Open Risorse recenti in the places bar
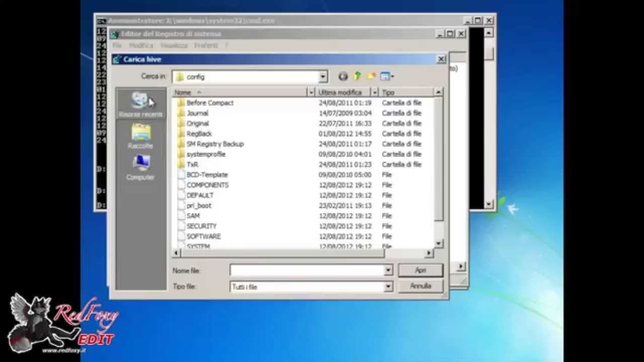Screen dimensions: 644x362 (x=140, y=105)
